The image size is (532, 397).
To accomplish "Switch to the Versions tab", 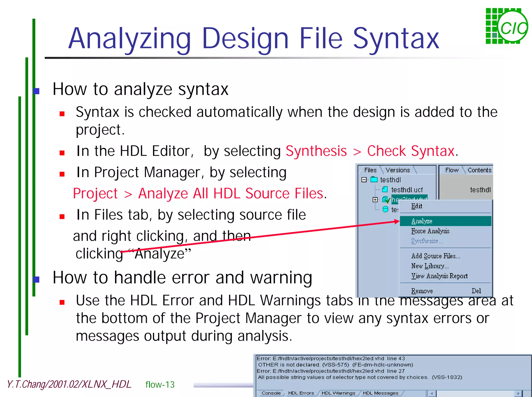I will coord(398,170).
